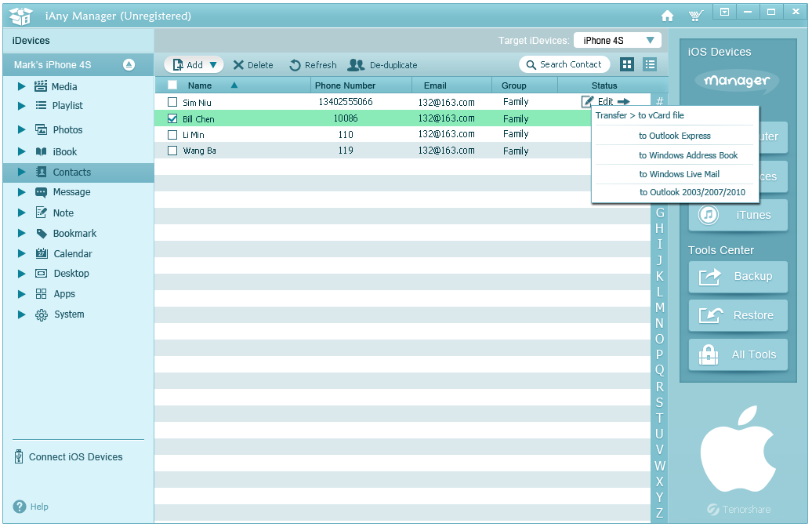Click the Calendar icon in sidebar

coord(42,253)
